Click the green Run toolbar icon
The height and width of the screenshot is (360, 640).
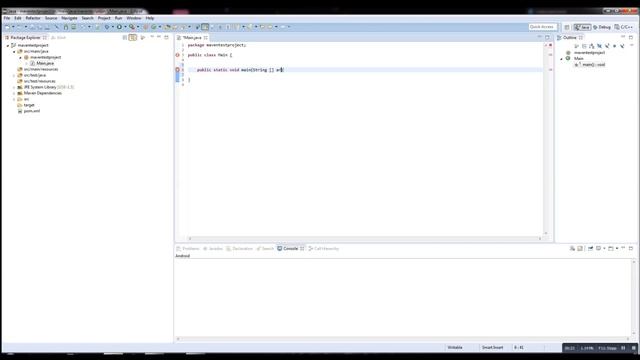point(119,27)
